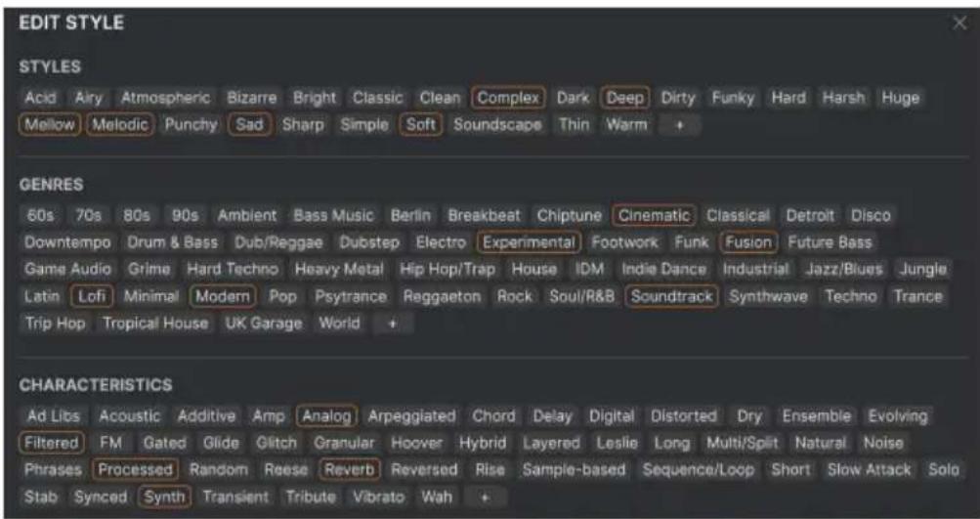Choose the Warm style tag
The image size is (980, 519).
626,125
